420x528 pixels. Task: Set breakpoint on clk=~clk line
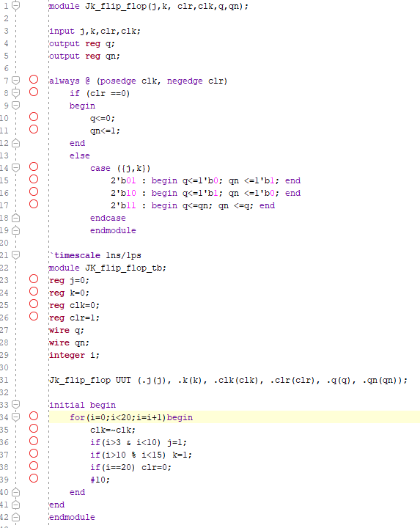(x=34, y=429)
